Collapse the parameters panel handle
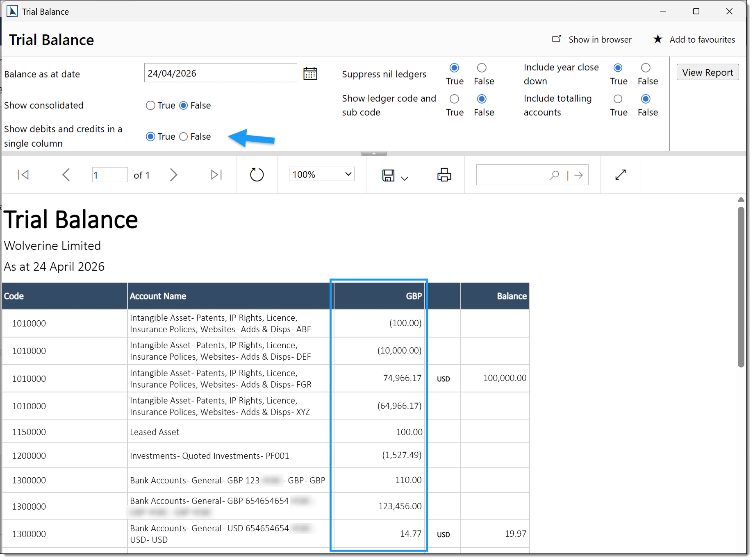Screen dimensions: 753x560 coord(374,153)
